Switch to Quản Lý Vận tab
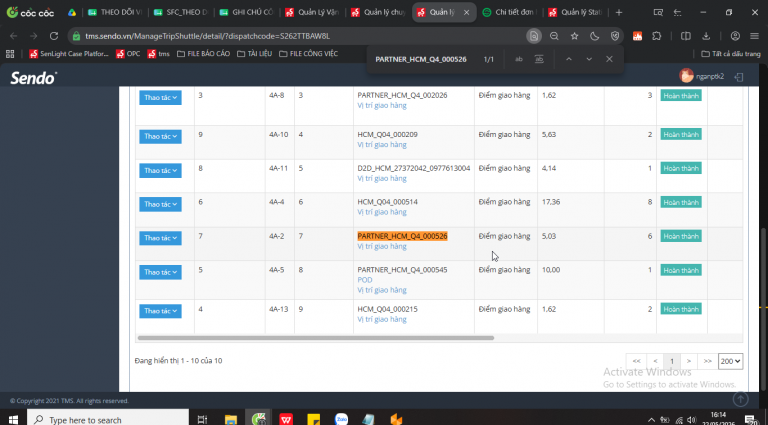The height and width of the screenshot is (425, 768). coord(312,13)
